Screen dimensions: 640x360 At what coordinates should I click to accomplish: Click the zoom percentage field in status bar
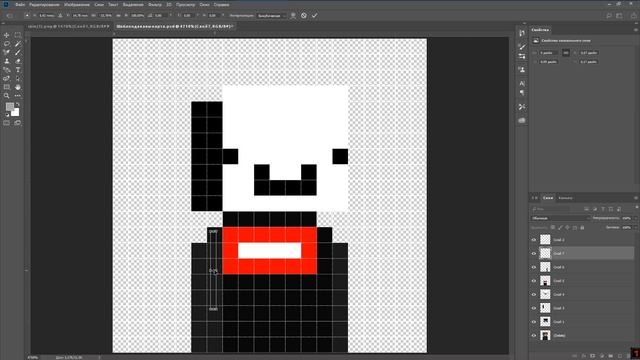[x=33, y=357]
